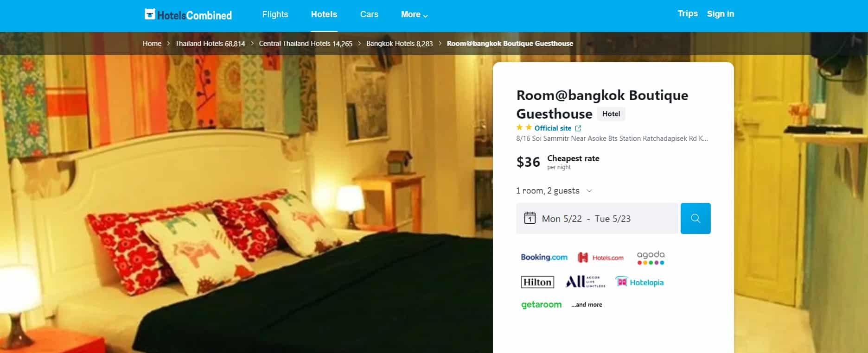Click the blue search magnifier button
Screen dimensions: 868x353
tap(696, 218)
